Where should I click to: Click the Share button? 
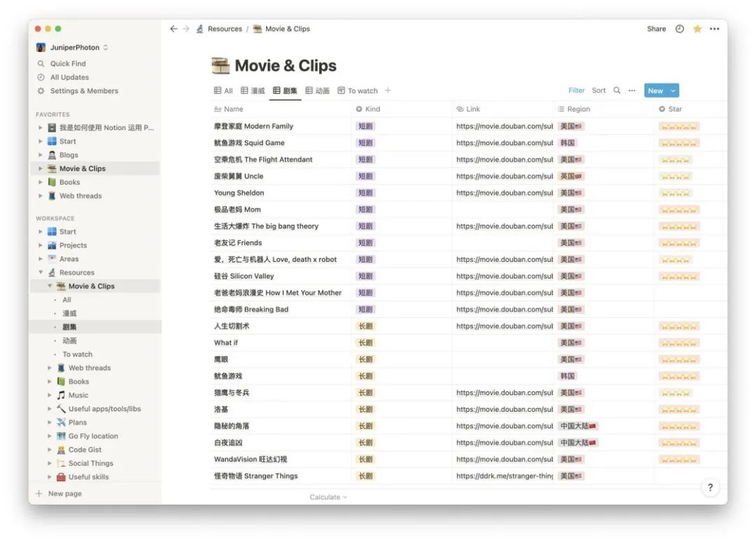pyautogui.click(x=656, y=29)
